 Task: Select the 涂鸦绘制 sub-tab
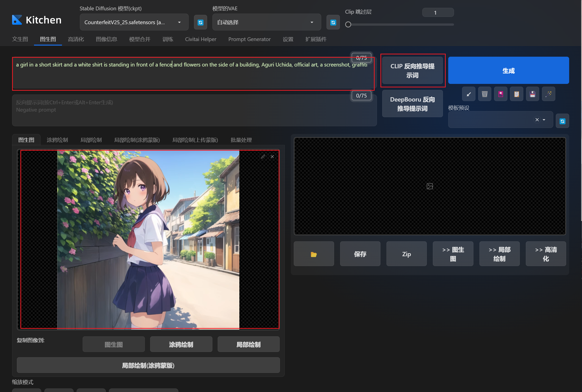pyautogui.click(x=57, y=140)
